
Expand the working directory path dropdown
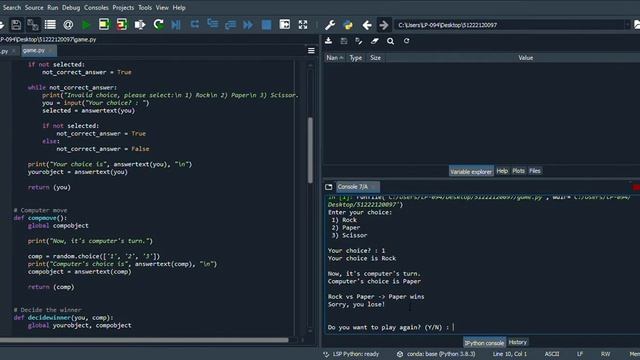click(x=627, y=25)
